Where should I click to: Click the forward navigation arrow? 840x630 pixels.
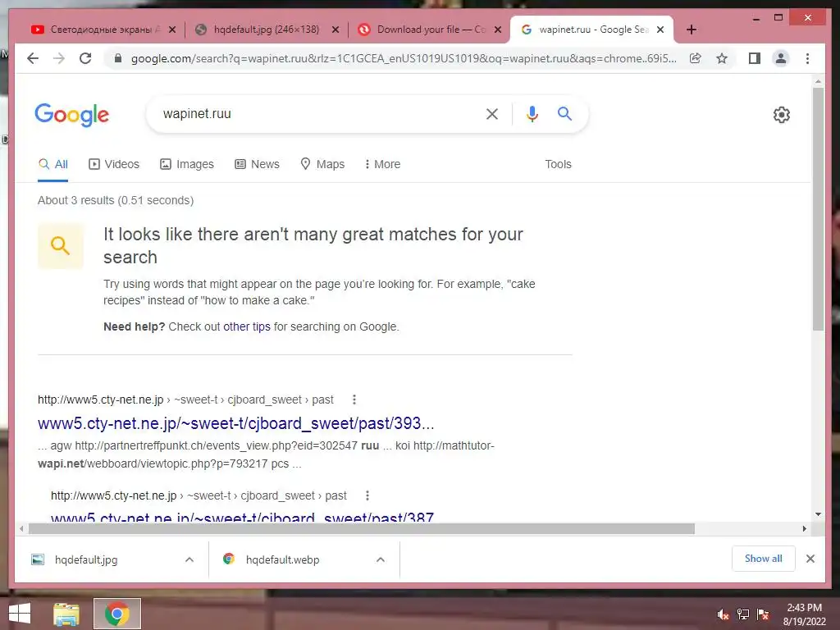pos(59,58)
